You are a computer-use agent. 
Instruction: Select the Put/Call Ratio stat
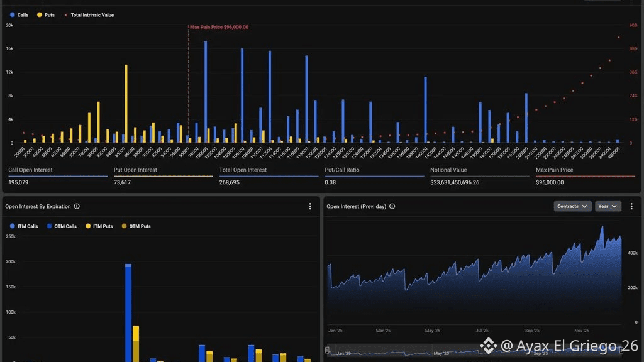pyautogui.click(x=374, y=176)
